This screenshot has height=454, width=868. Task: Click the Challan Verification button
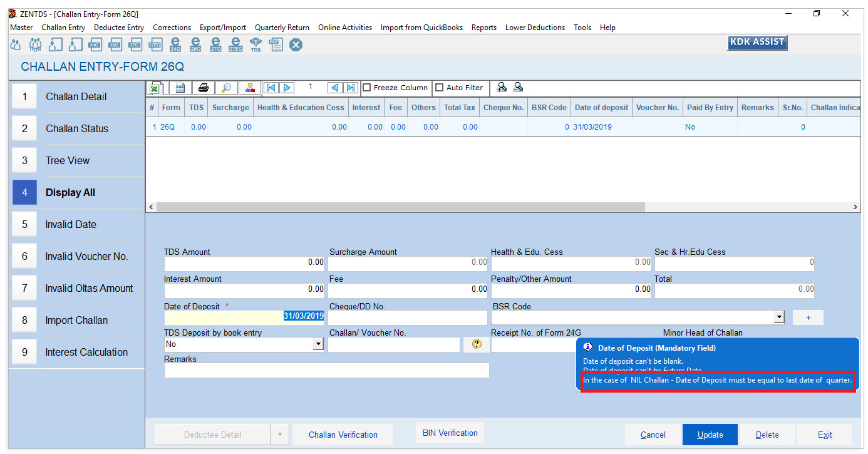coord(343,435)
